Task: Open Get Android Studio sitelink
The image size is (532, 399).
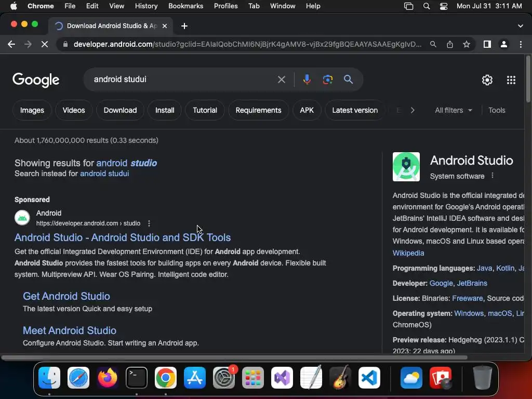Action: click(66, 296)
